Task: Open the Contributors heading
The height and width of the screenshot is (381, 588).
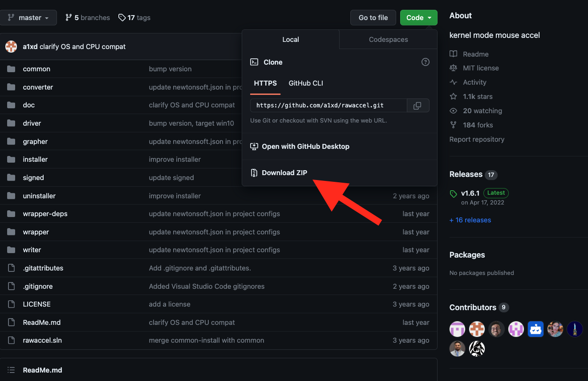Action: [473, 307]
